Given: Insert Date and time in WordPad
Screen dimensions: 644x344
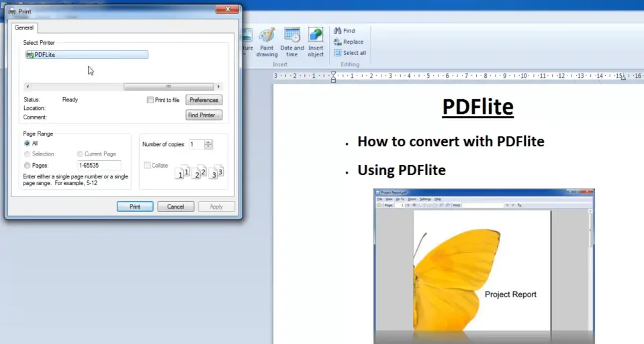Looking at the screenshot, I should [292, 42].
